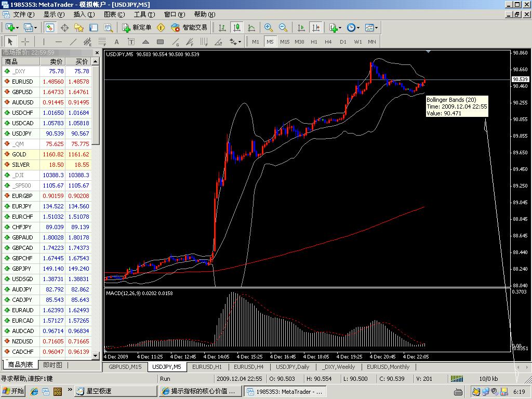Open the 工具 menu
The width and height of the screenshot is (532, 399).
click(144, 14)
